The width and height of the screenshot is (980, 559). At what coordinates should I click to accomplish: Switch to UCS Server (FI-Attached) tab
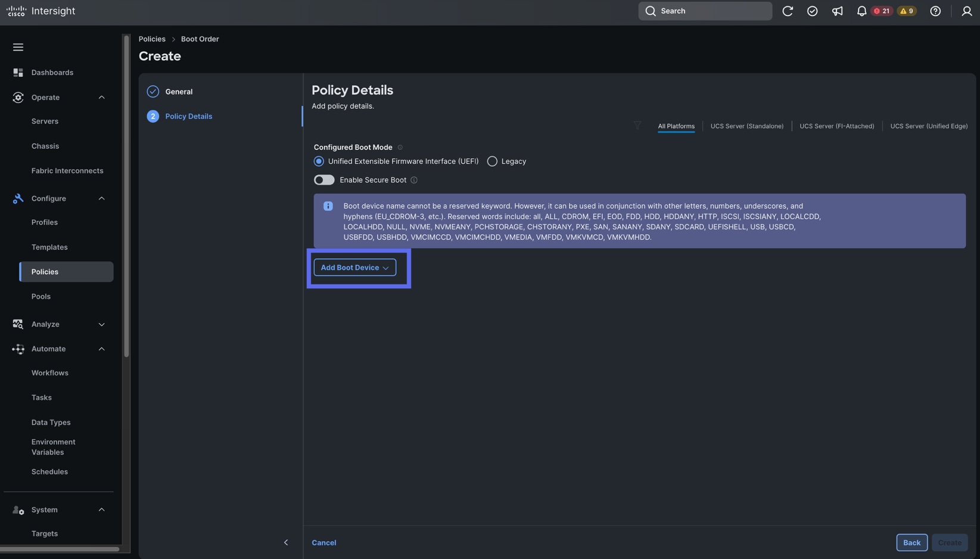click(x=837, y=126)
